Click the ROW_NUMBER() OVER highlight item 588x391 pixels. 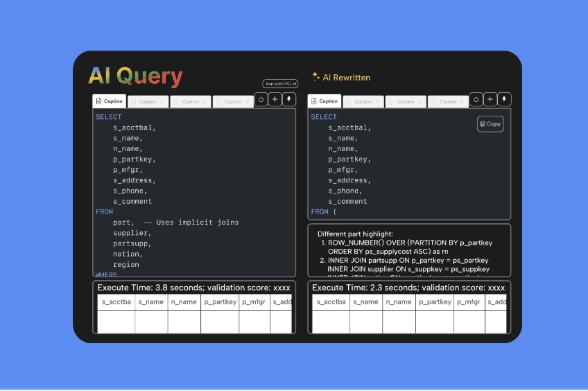click(x=410, y=247)
